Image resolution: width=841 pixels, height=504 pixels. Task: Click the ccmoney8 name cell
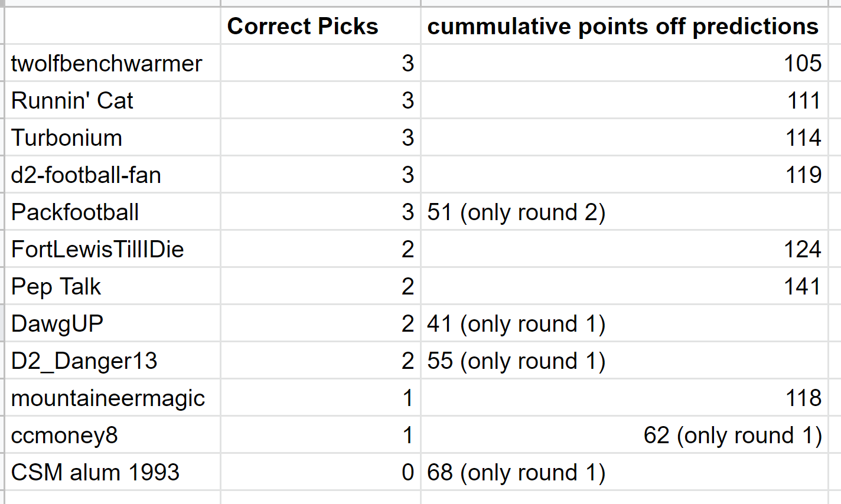tap(112, 435)
